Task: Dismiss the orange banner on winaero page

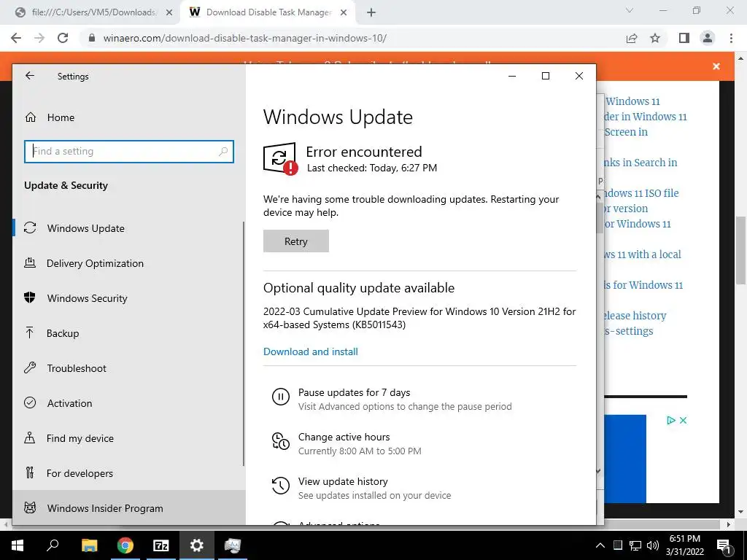Action: (716, 66)
